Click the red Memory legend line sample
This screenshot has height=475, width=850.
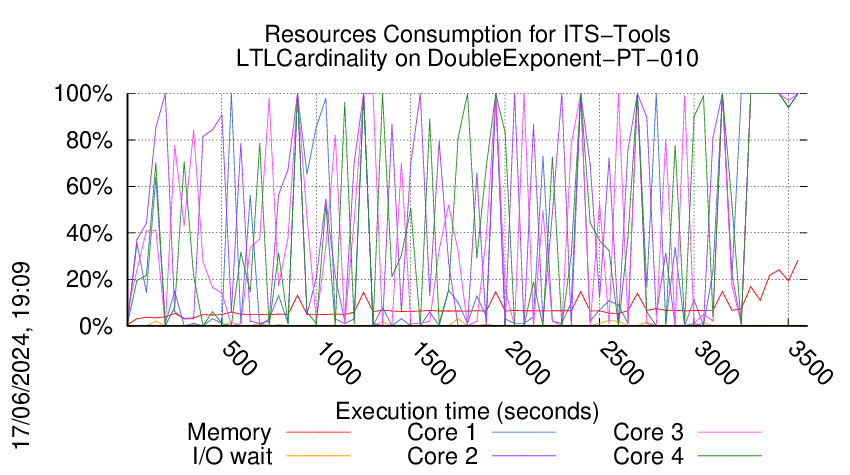[x=318, y=432]
